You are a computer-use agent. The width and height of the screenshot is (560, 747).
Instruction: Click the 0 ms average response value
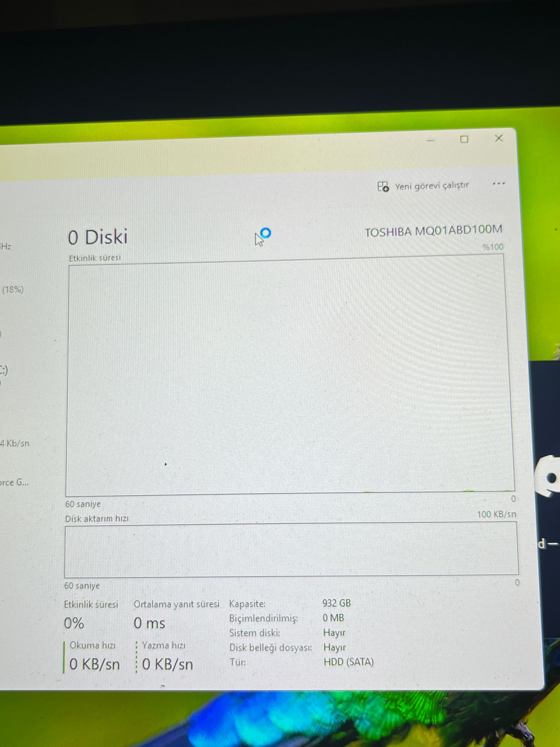click(149, 623)
